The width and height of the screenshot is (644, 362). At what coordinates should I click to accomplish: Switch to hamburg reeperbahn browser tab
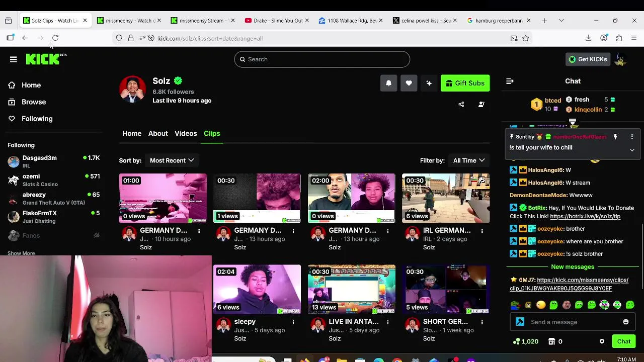[x=499, y=21]
